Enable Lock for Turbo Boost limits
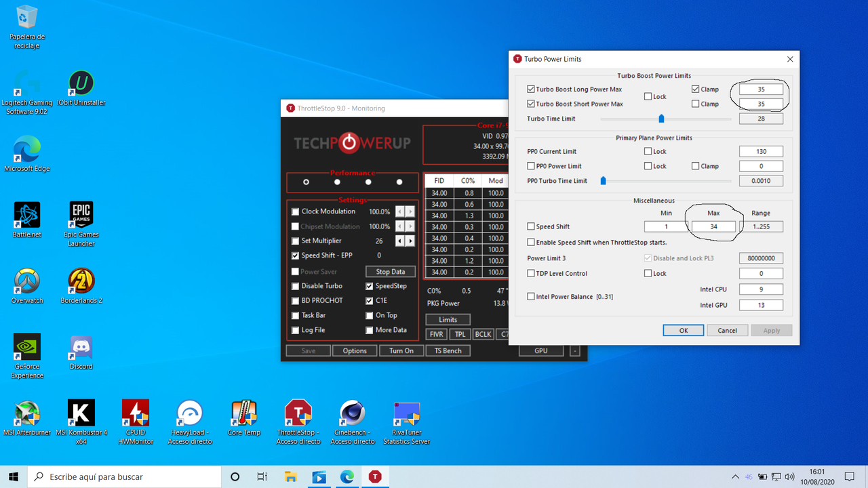868x488 pixels. (648, 96)
